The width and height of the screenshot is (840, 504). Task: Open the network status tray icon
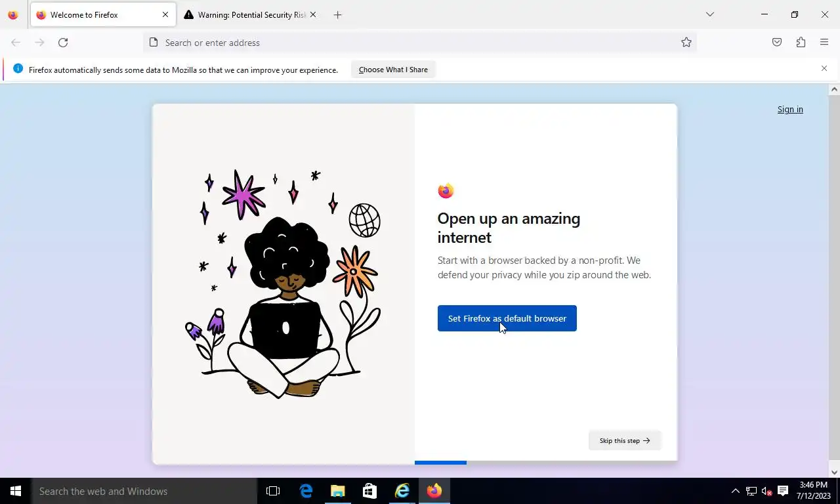coord(751,491)
